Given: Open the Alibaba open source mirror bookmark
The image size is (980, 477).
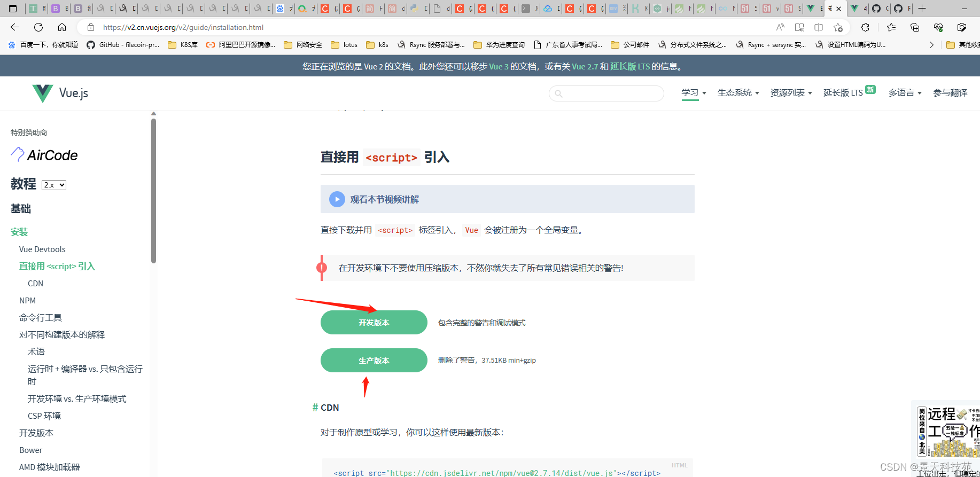Looking at the screenshot, I should (240, 45).
